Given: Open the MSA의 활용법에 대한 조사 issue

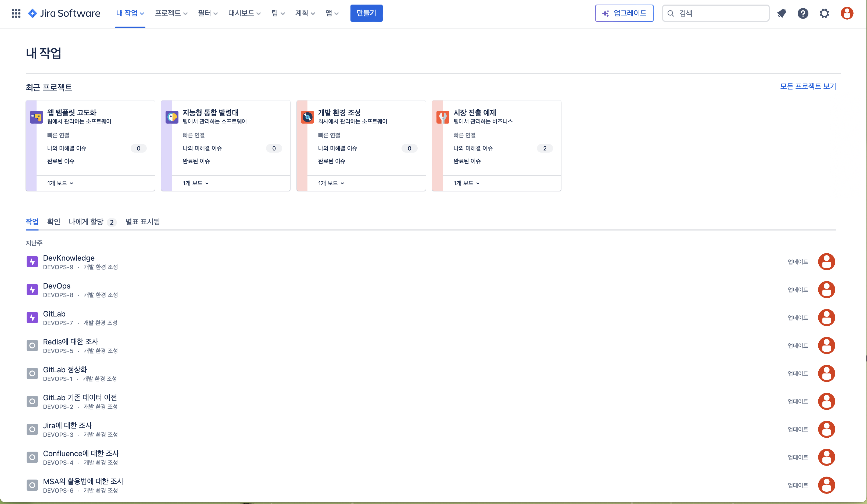Looking at the screenshot, I should point(83,481).
